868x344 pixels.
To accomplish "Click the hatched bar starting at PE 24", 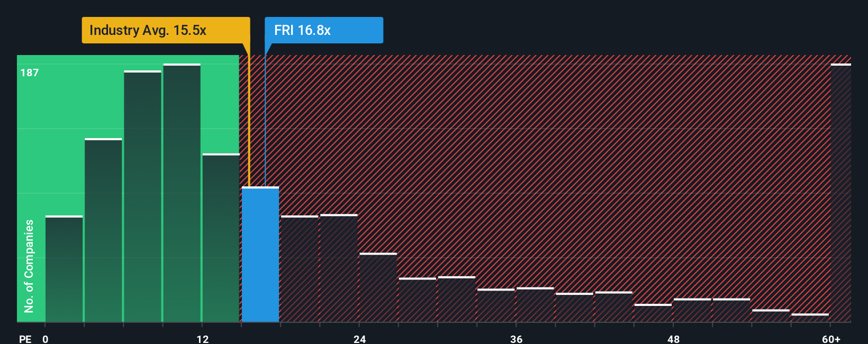I will coord(378,287).
